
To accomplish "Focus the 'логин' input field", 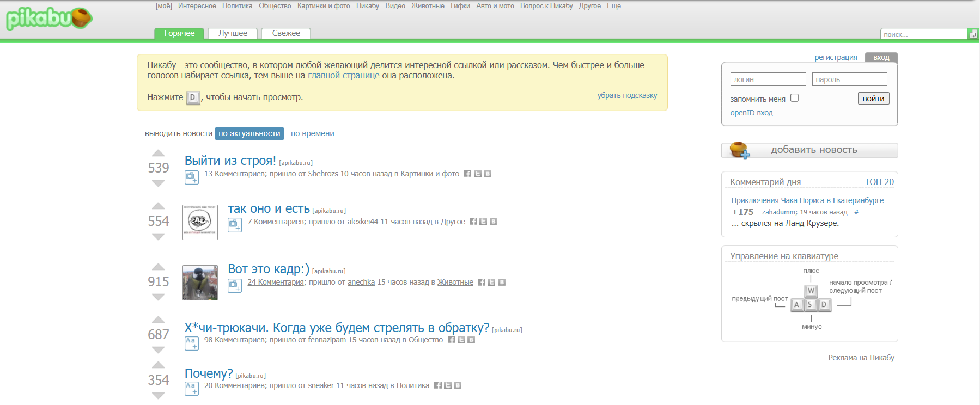I will click(x=768, y=79).
